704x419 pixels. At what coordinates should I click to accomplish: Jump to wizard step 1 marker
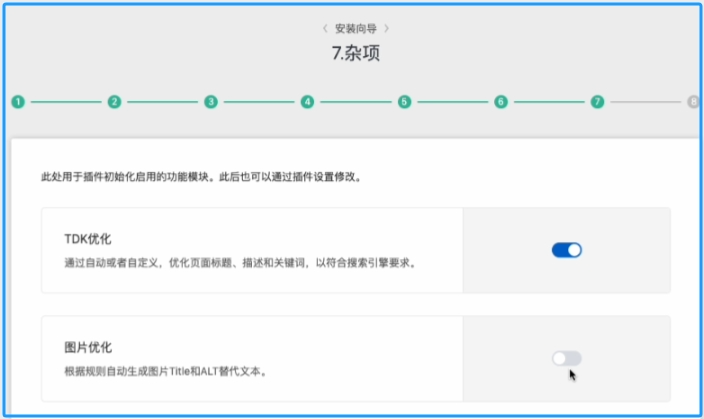(x=18, y=102)
